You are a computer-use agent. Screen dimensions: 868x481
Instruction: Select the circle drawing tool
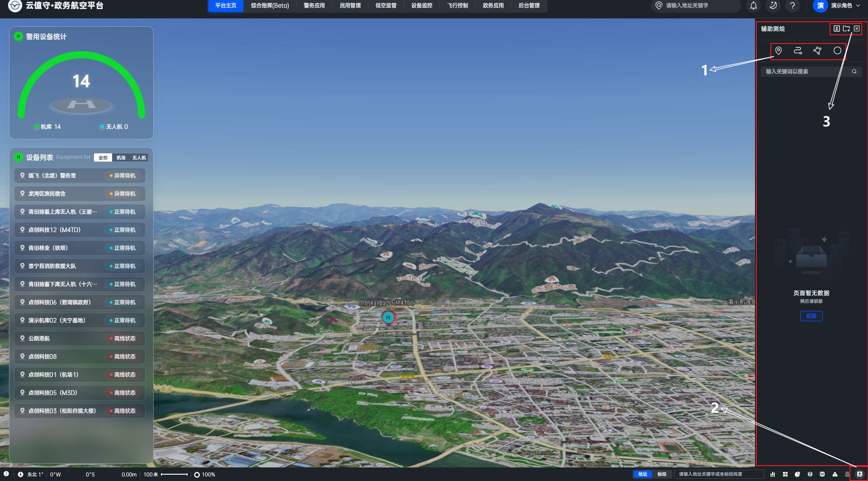click(x=837, y=51)
